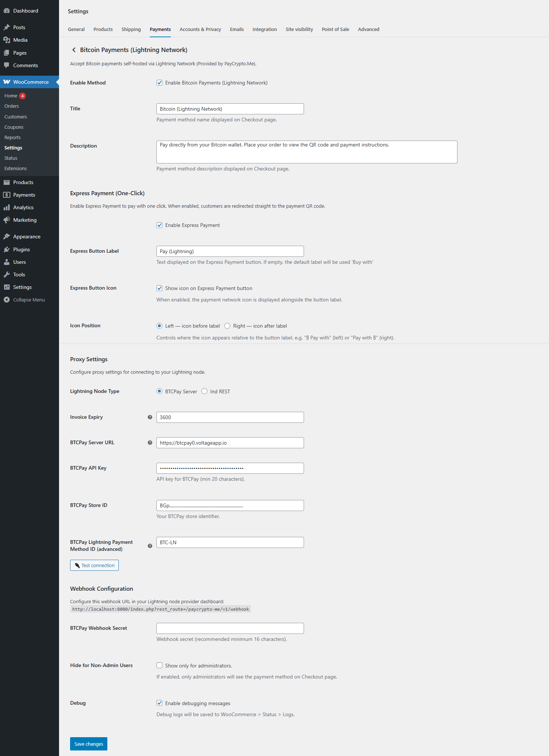Screen dimensions: 549x756
Task: Click the Dashboard icon in sidebar
Action: pos(7,11)
